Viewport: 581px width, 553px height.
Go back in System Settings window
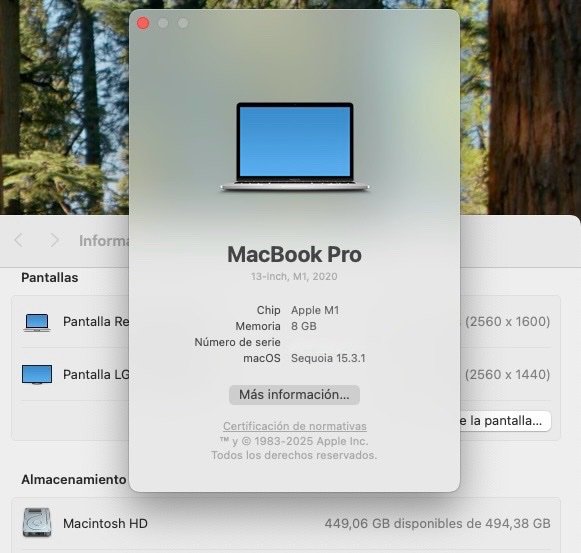coord(19,240)
